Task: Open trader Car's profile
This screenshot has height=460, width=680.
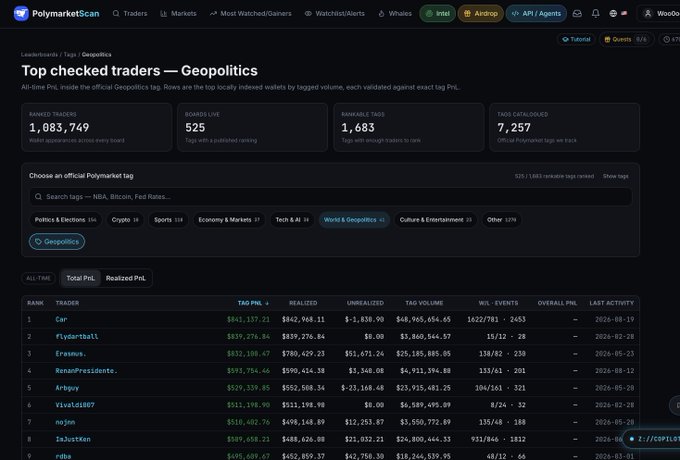Action: click(x=61, y=320)
